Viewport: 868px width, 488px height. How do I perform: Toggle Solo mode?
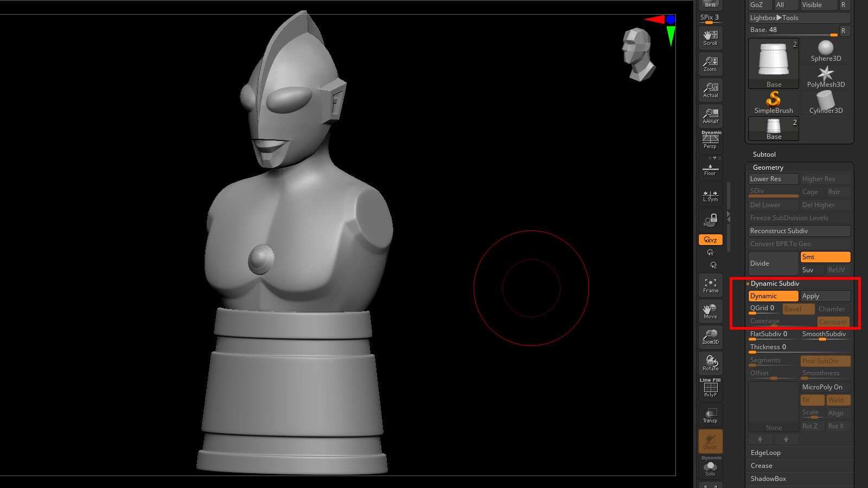(x=710, y=467)
